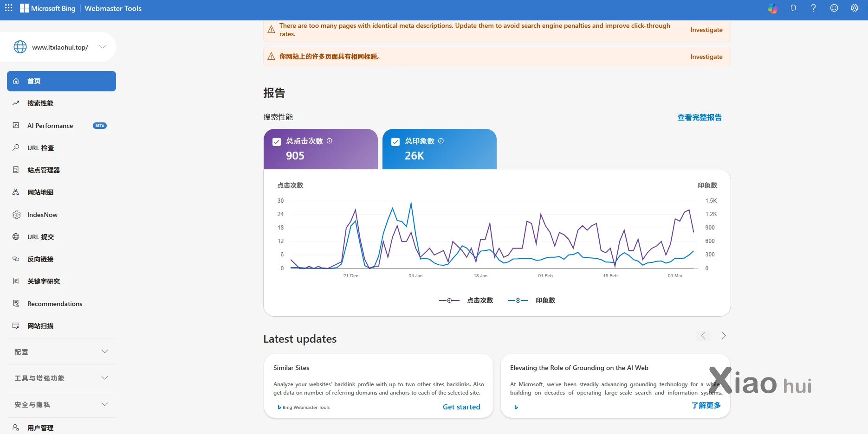Screen dimensions: 868x434
Task: Open the feedback smiley icon
Action: point(834,8)
